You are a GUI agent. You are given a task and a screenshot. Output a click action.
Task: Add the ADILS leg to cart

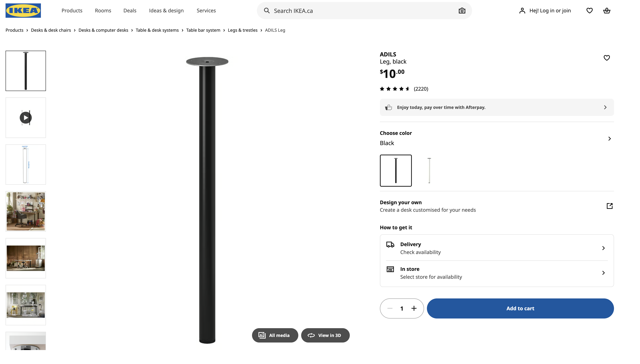coord(520,308)
